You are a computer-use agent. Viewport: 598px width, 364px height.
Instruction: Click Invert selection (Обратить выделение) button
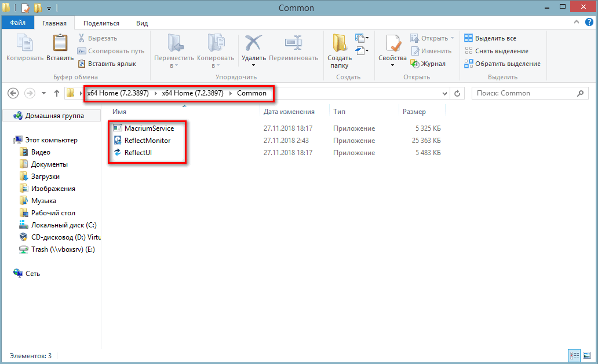(502, 64)
